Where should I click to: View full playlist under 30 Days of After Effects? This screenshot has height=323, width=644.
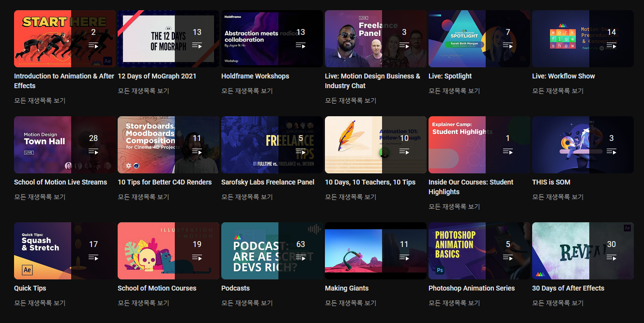[558, 303]
